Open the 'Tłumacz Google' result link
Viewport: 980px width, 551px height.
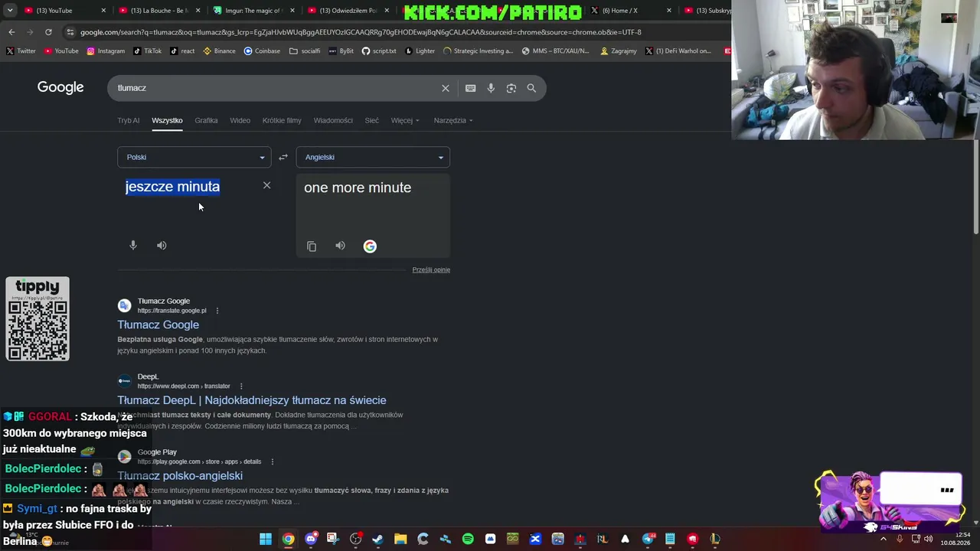click(x=158, y=324)
